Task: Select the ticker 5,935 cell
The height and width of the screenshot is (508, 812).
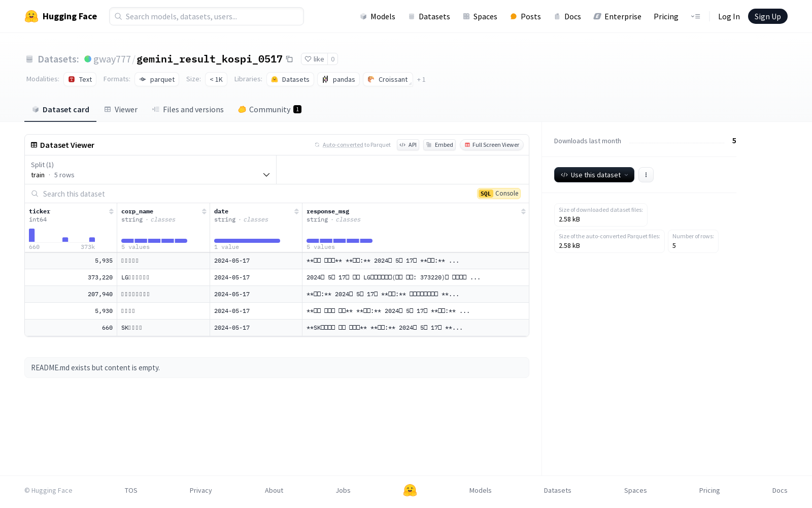Action: (71, 261)
